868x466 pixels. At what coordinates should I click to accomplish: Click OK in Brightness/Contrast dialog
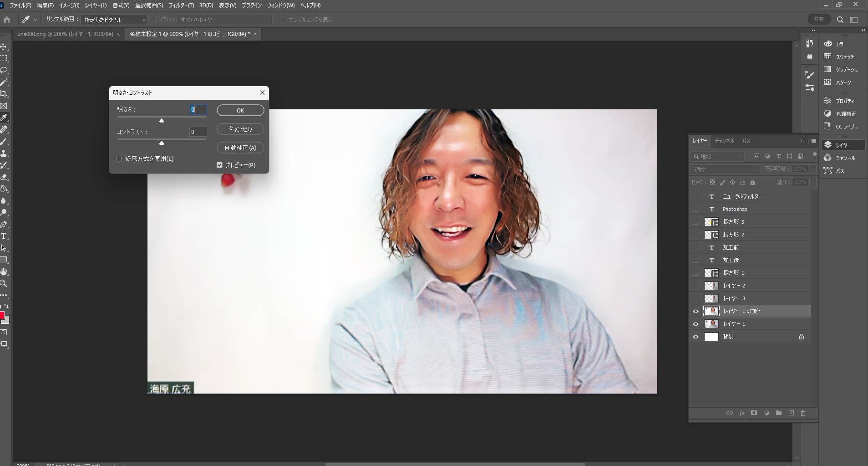[x=240, y=110]
